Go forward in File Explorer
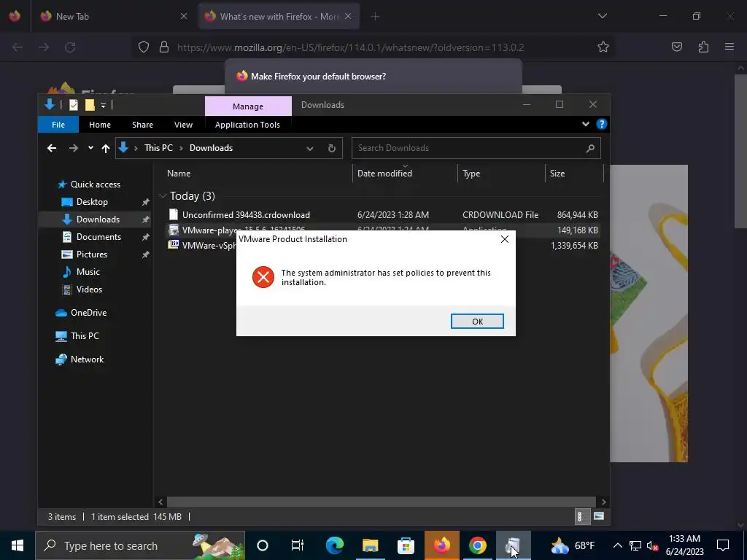747x560 pixels. (73, 148)
